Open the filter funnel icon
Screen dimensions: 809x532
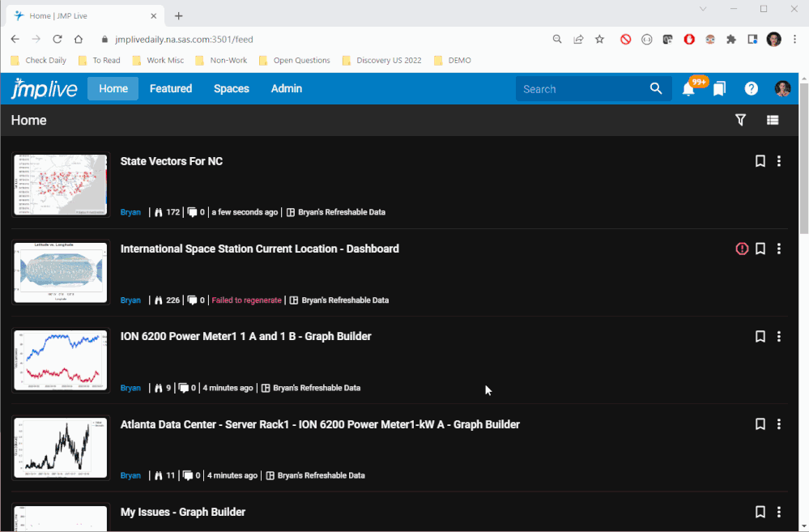pos(740,120)
